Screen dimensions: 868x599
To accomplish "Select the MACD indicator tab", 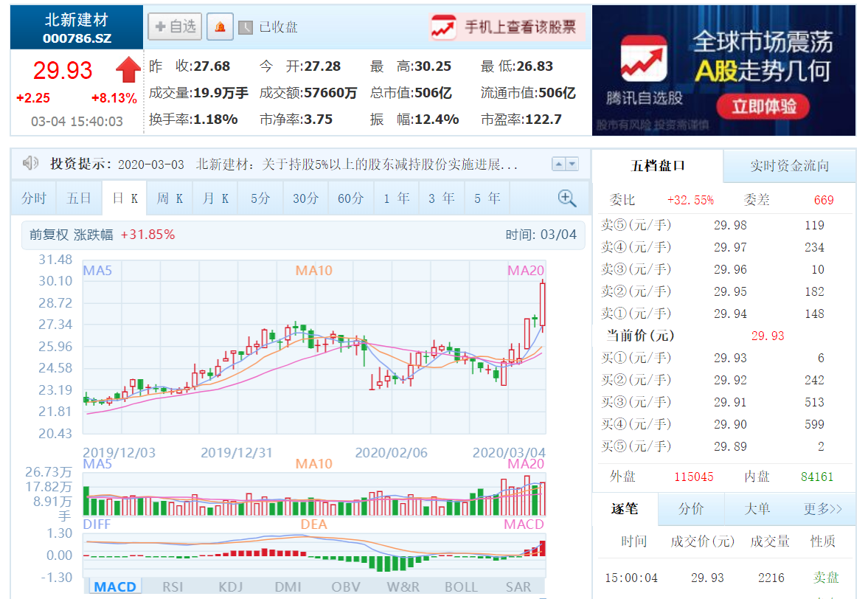I will click(114, 586).
